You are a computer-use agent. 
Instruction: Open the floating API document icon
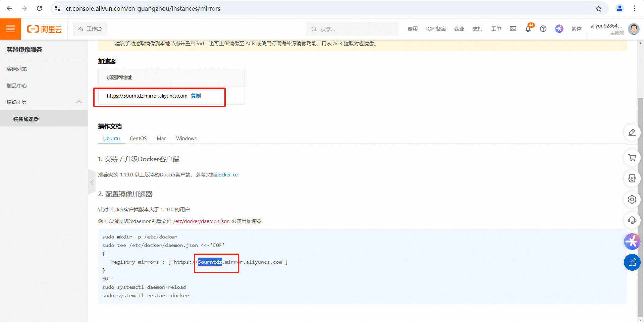tap(632, 178)
